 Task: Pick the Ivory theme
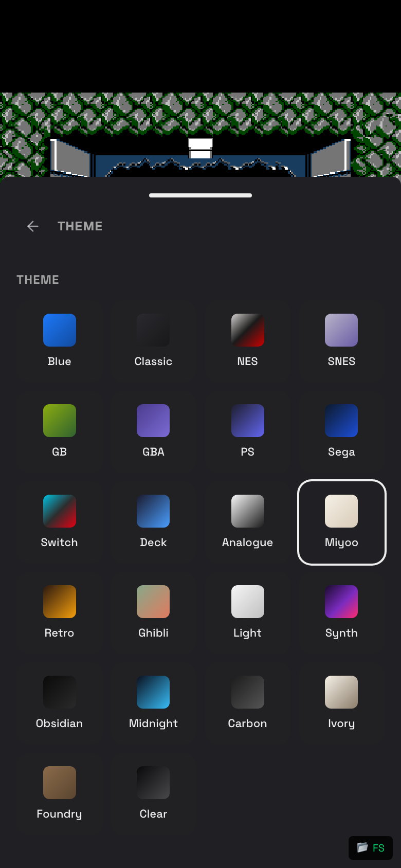tap(341, 703)
